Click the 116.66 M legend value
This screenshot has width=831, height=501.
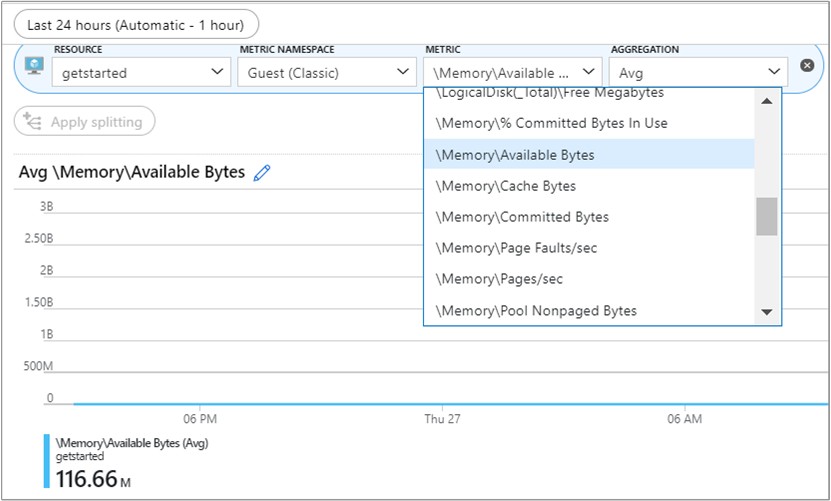(x=93, y=479)
